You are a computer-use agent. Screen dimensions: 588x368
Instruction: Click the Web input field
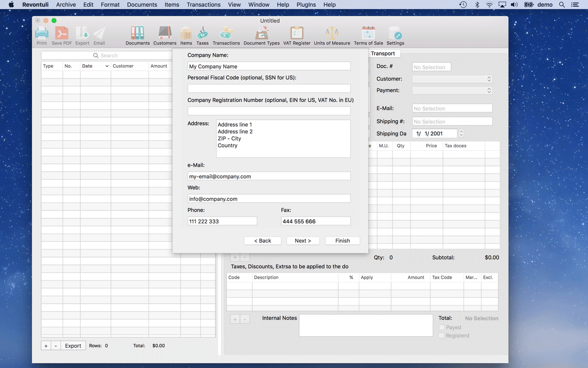(269, 199)
